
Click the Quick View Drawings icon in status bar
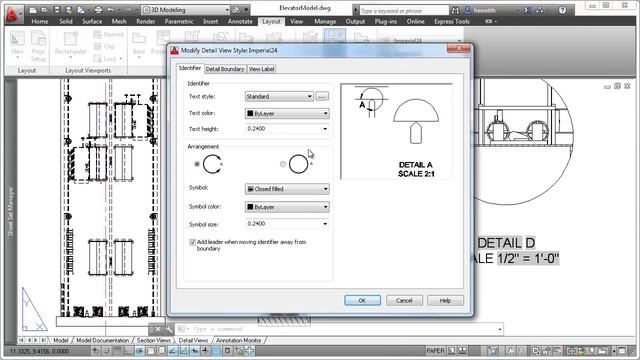[463, 351]
